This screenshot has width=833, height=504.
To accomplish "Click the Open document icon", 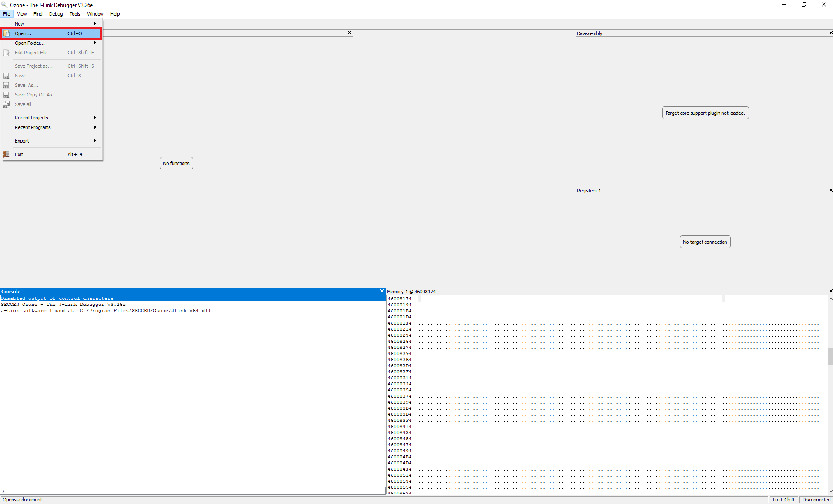I will 6,33.
